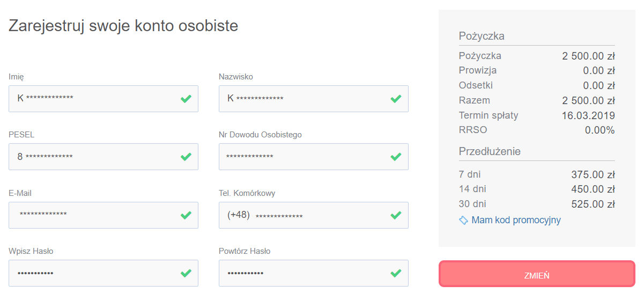Click the promo code tag icon
Viewport: 644px width, 300px height.
pos(464,221)
